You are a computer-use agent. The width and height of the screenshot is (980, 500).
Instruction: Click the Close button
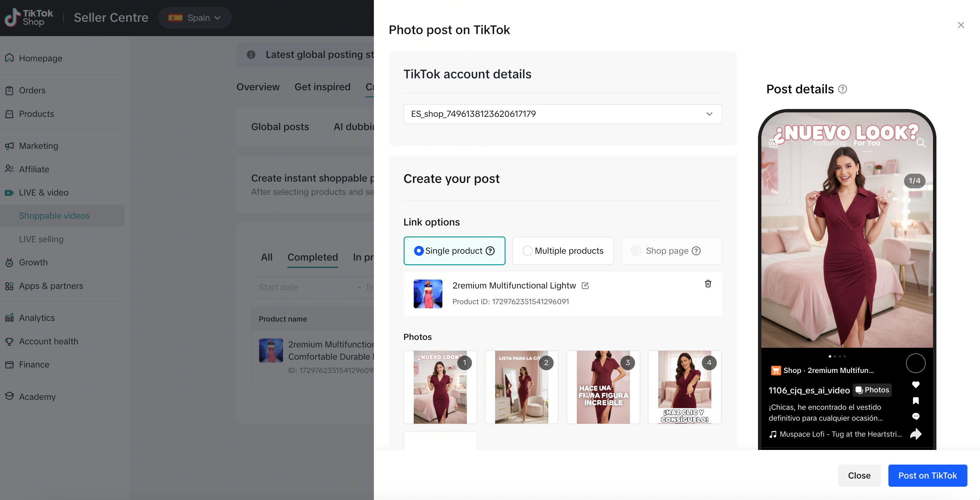[859, 475]
